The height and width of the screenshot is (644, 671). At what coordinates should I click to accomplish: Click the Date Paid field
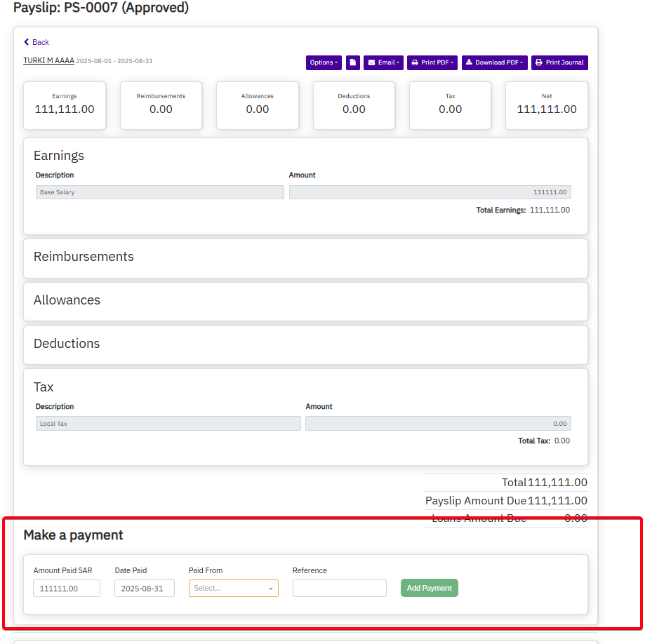click(145, 588)
